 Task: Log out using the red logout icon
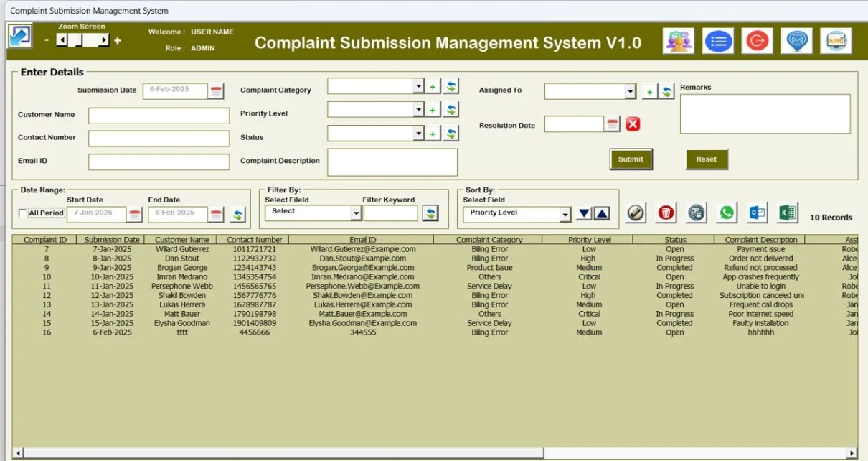(x=756, y=41)
